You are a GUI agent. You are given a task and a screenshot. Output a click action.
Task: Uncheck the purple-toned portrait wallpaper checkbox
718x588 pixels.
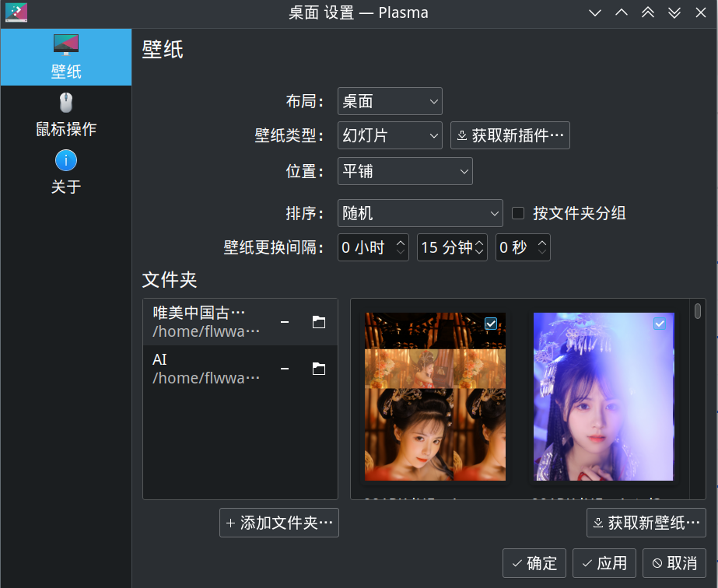pyautogui.click(x=660, y=324)
